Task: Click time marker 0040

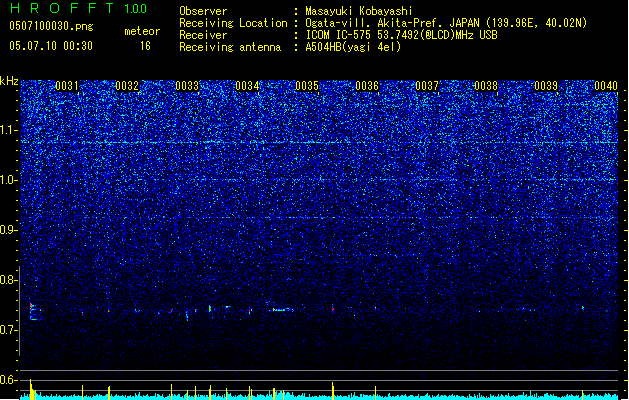Action: click(x=606, y=86)
